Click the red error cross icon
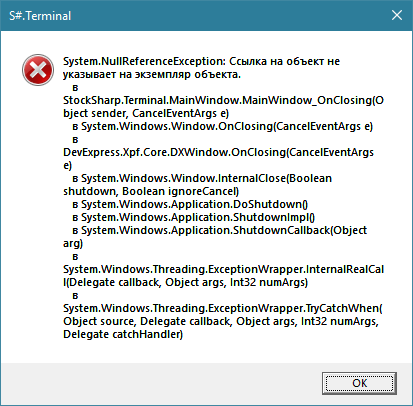413x406 pixels. tap(38, 70)
